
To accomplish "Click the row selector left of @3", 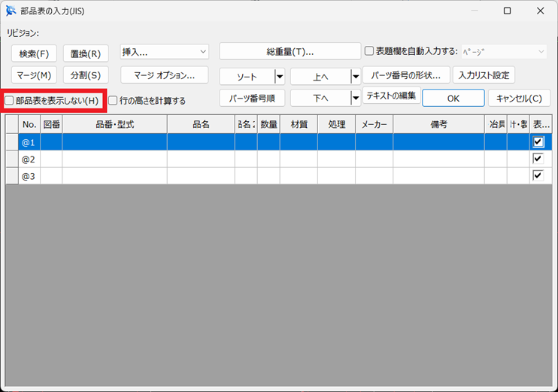I will [12, 175].
